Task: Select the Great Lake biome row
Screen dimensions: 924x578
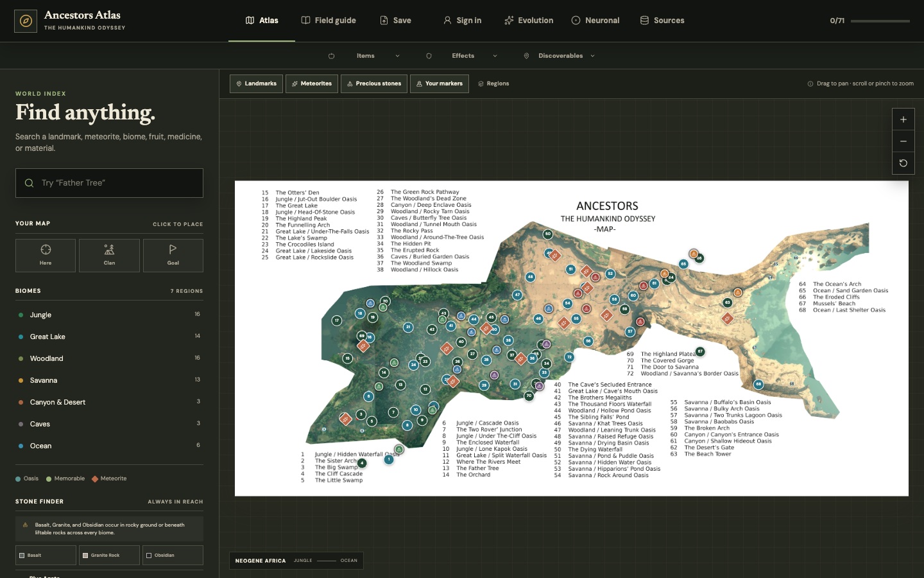Action: pos(109,337)
